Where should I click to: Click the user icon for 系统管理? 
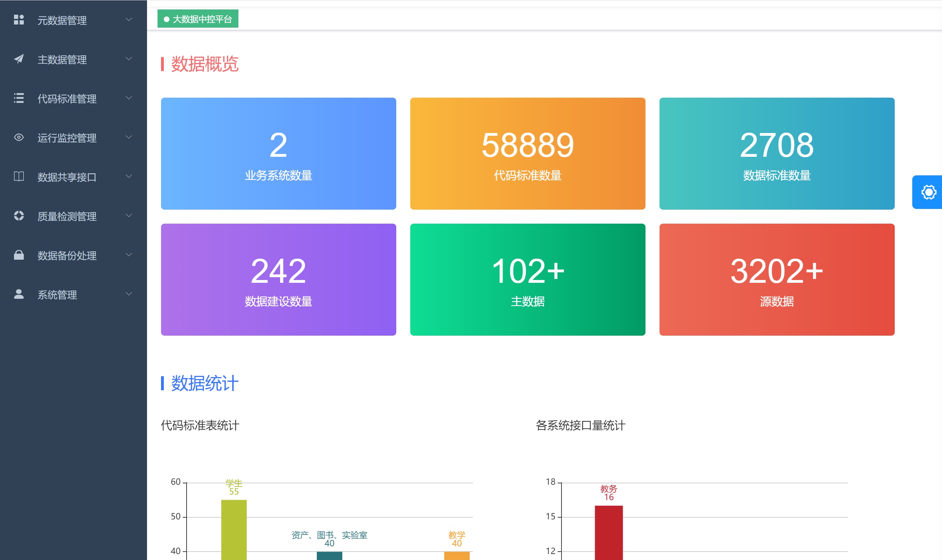pos(19,294)
